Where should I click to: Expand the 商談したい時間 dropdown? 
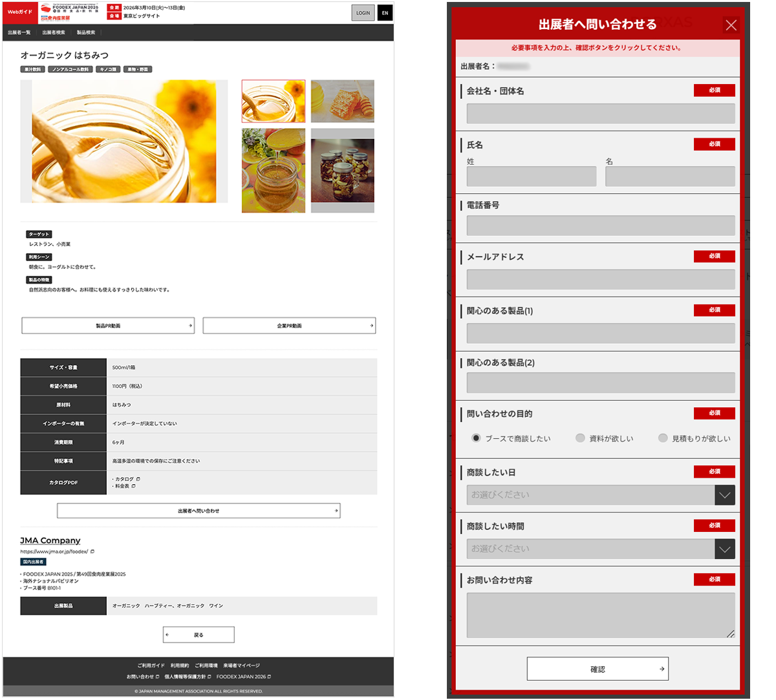click(724, 549)
